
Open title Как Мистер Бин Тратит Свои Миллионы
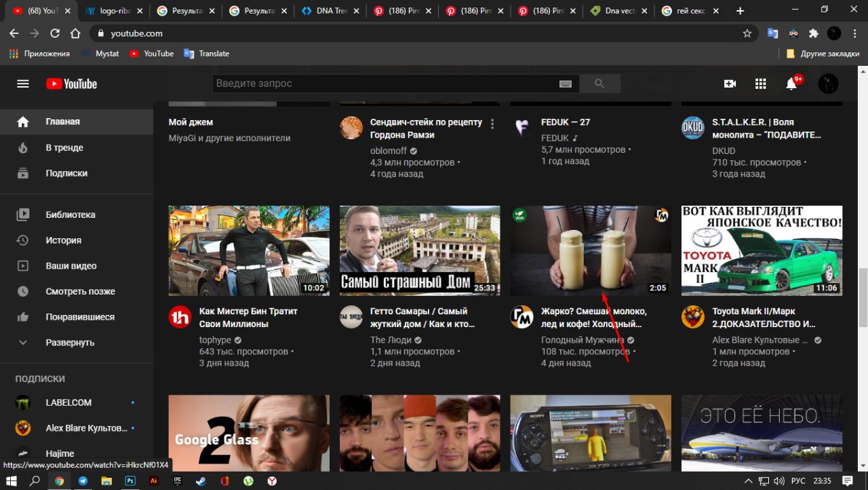pos(248,318)
